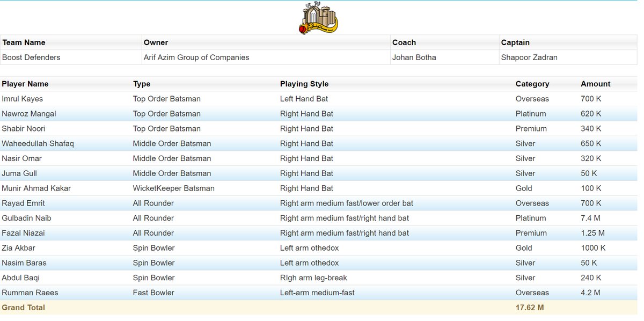Click coach name Johan Botha
Screen dimensions: 644x321
pyautogui.click(x=414, y=57)
